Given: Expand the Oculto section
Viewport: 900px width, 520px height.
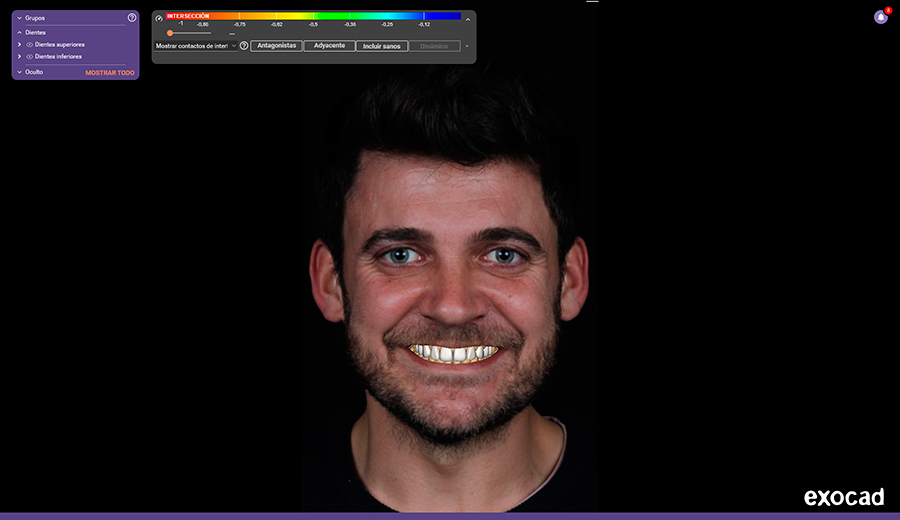Looking at the screenshot, I should click(19, 72).
